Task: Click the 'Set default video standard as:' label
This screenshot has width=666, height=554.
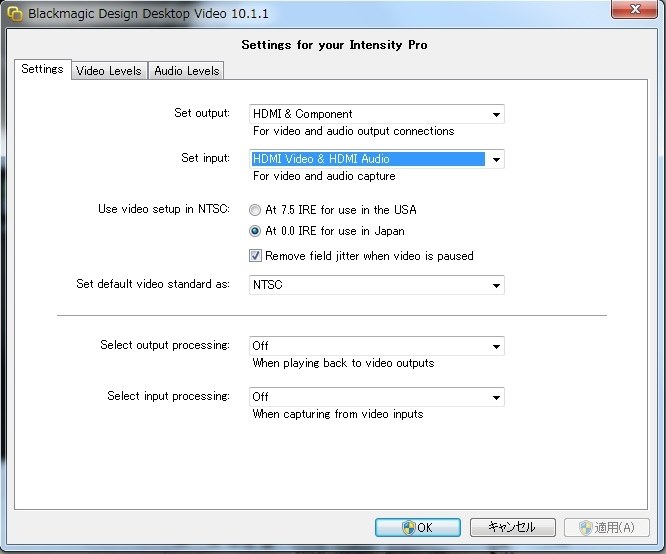Action: [x=153, y=284]
